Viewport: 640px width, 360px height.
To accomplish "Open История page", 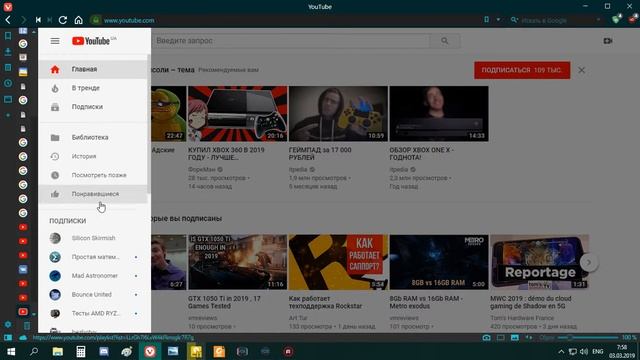I will [93, 156].
